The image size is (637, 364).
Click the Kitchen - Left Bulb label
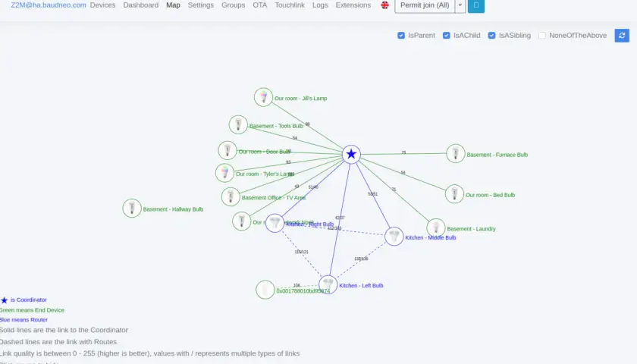pyautogui.click(x=361, y=286)
